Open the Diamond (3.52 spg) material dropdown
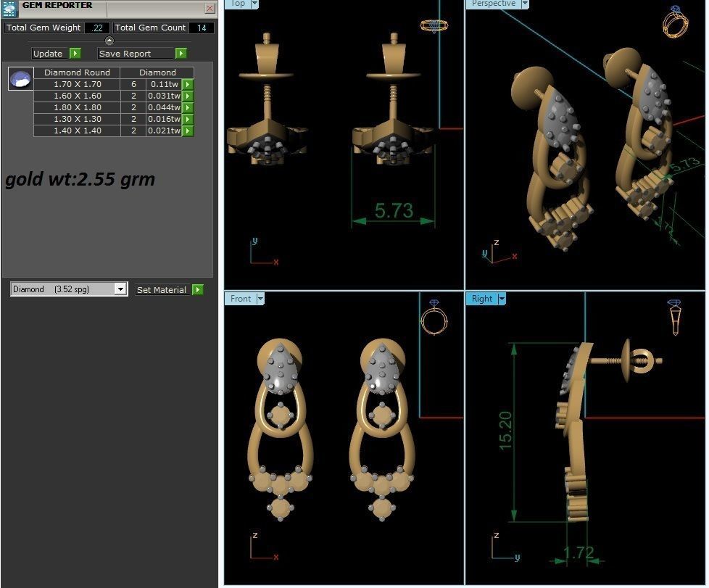This screenshot has width=709, height=588. tap(120, 289)
